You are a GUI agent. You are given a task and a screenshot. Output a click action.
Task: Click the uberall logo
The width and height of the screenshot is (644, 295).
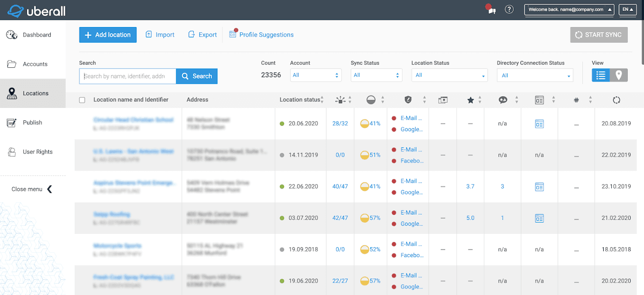(x=36, y=10)
